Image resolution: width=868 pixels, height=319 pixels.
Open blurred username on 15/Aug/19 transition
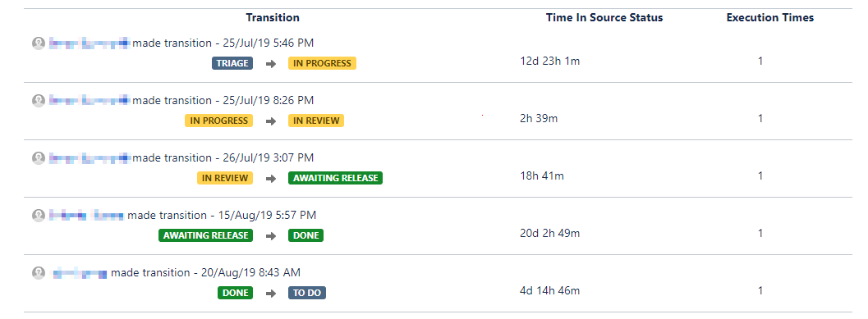85,216
